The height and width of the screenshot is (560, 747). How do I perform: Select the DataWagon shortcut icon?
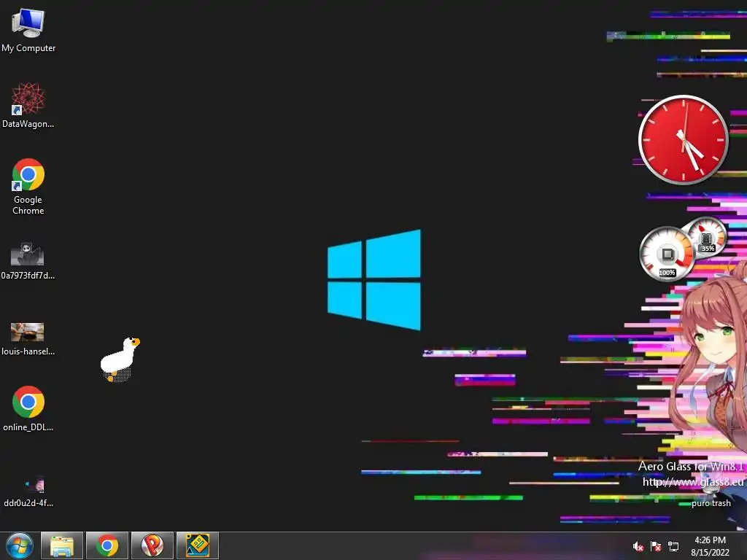click(x=28, y=105)
